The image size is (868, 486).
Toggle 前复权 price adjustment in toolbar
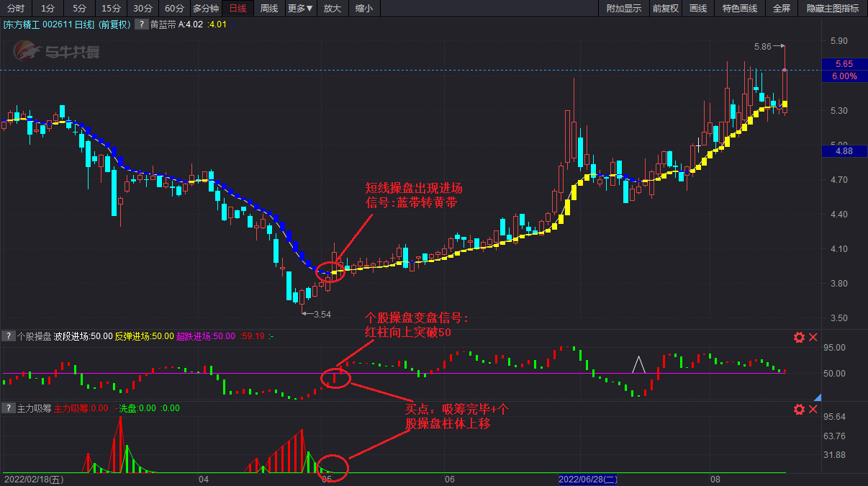point(666,9)
